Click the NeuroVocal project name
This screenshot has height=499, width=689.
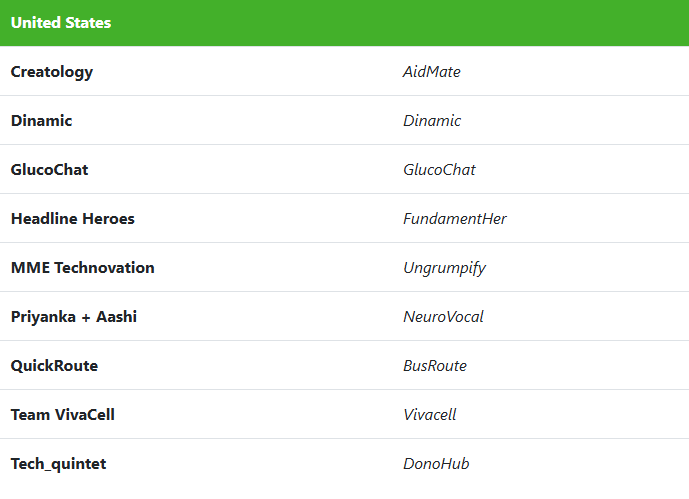click(x=443, y=317)
